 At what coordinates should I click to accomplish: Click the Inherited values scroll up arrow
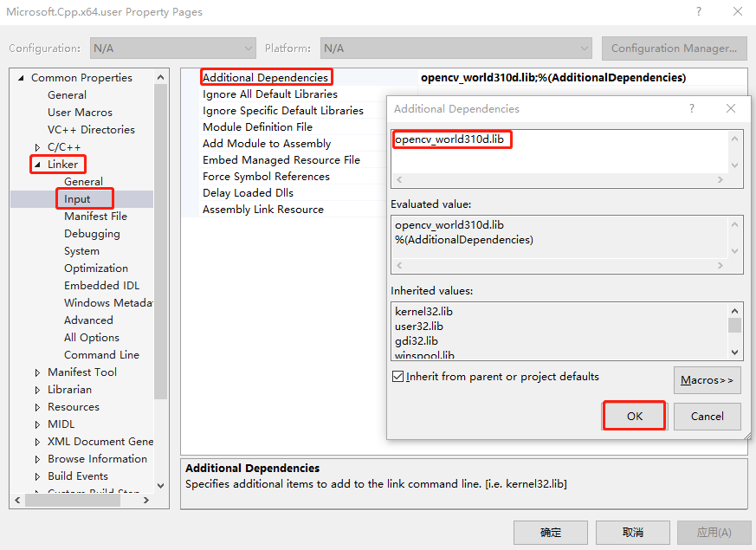coord(735,311)
